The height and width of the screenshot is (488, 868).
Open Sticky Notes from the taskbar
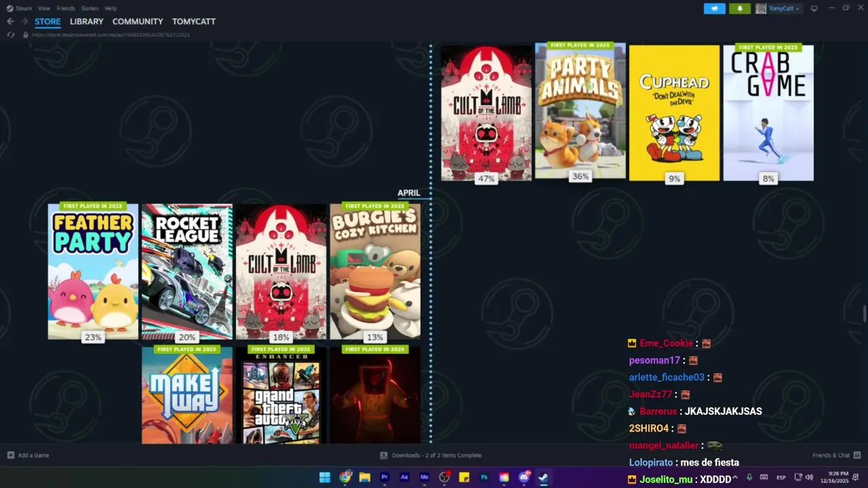pos(464,477)
